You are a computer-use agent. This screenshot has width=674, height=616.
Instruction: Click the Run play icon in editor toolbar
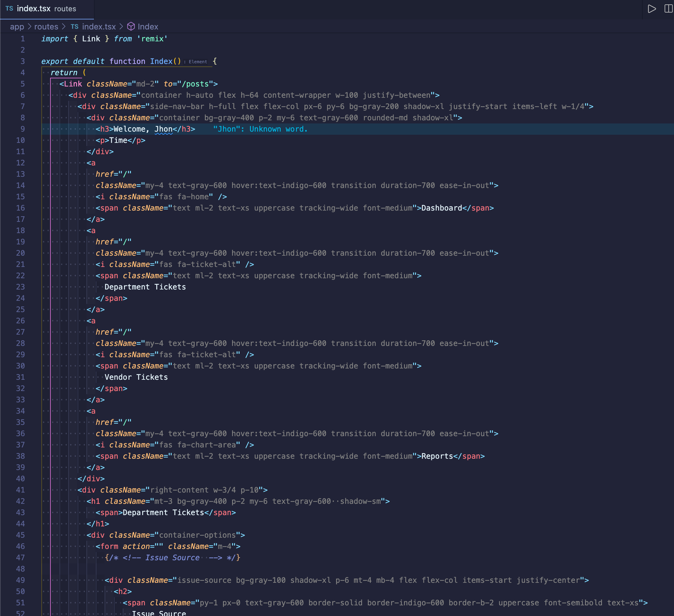point(651,9)
